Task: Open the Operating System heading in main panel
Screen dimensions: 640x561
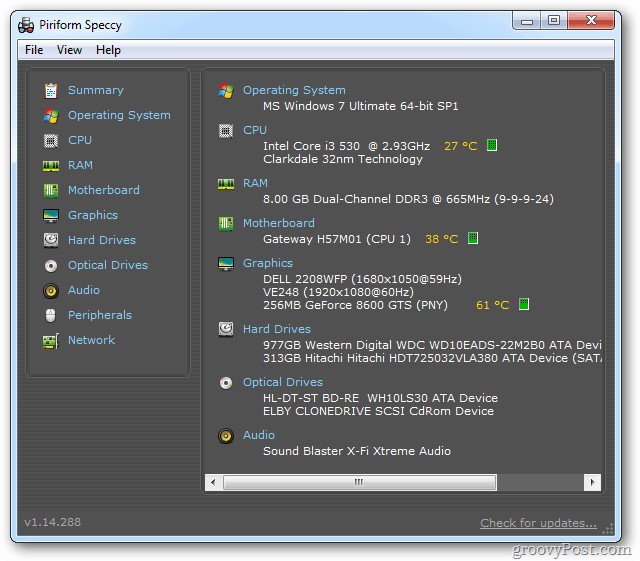Action: [x=294, y=90]
